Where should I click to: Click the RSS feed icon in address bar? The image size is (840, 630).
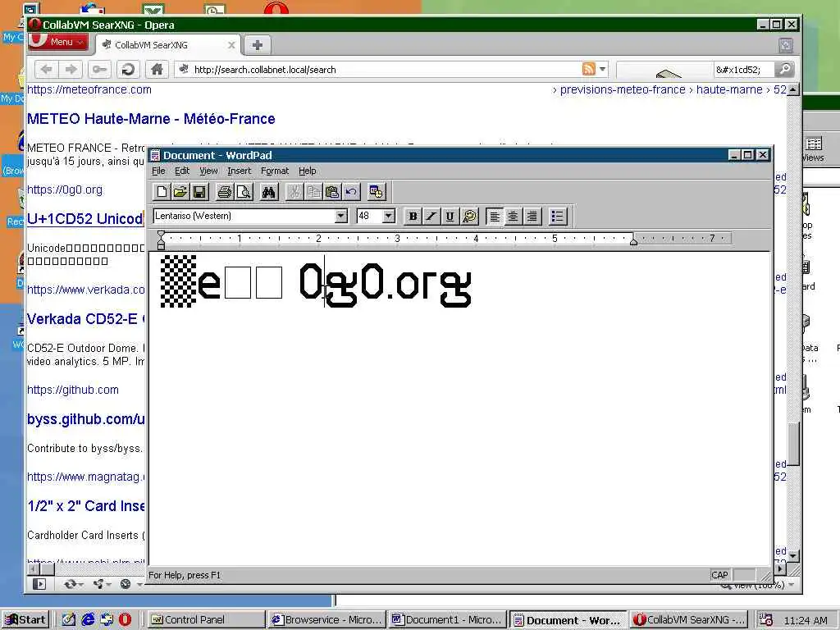(x=589, y=69)
